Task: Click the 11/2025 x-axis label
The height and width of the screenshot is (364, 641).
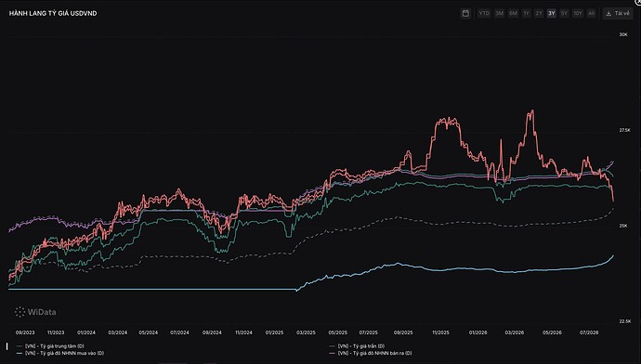Action: tap(440, 332)
